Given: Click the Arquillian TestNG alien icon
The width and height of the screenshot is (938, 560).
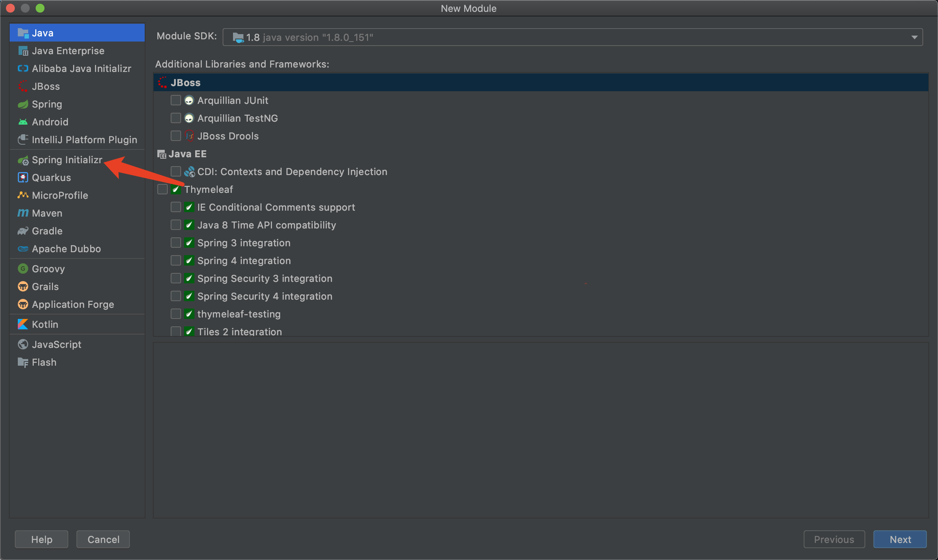Looking at the screenshot, I should [189, 118].
